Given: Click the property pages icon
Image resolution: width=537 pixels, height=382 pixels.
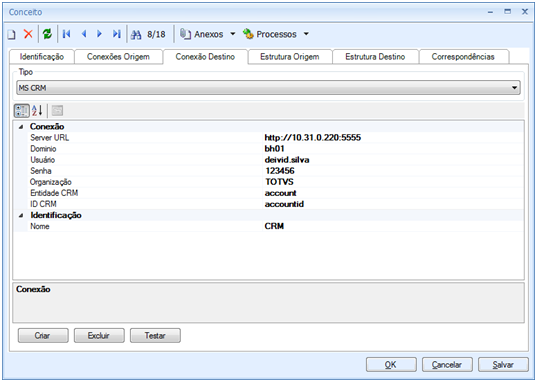Looking at the screenshot, I should [x=57, y=111].
